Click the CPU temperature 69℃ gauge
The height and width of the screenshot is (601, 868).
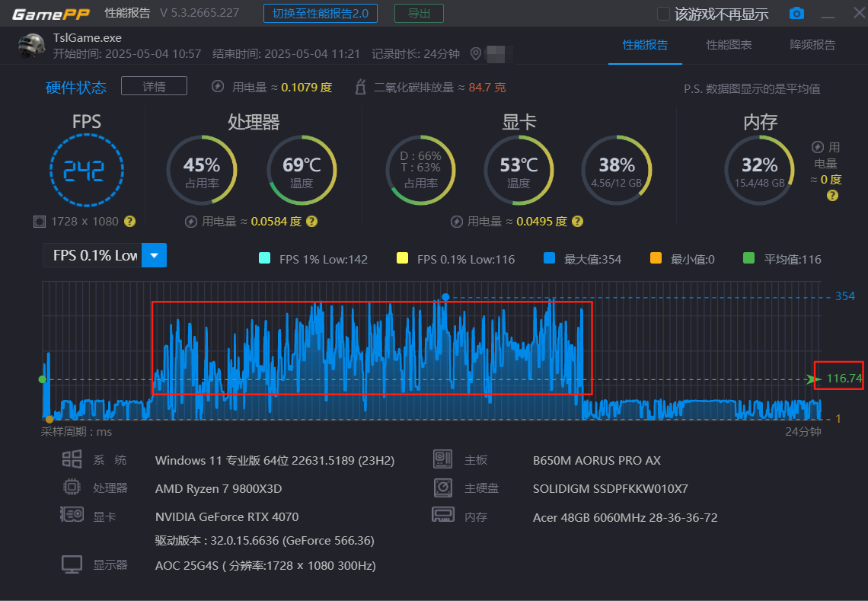pyautogui.click(x=302, y=170)
